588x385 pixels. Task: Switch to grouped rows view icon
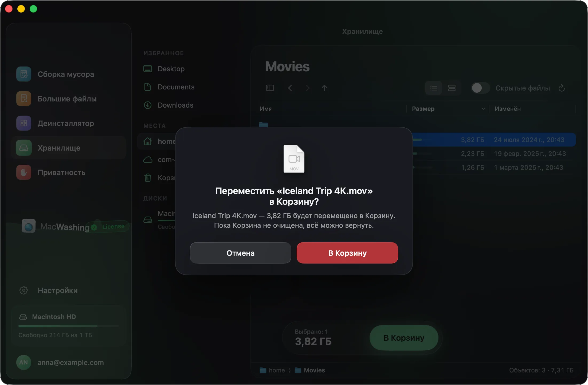(452, 88)
